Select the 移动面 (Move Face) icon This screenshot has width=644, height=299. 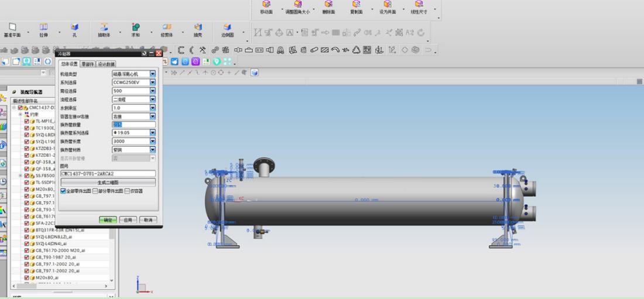pyautogui.click(x=266, y=5)
